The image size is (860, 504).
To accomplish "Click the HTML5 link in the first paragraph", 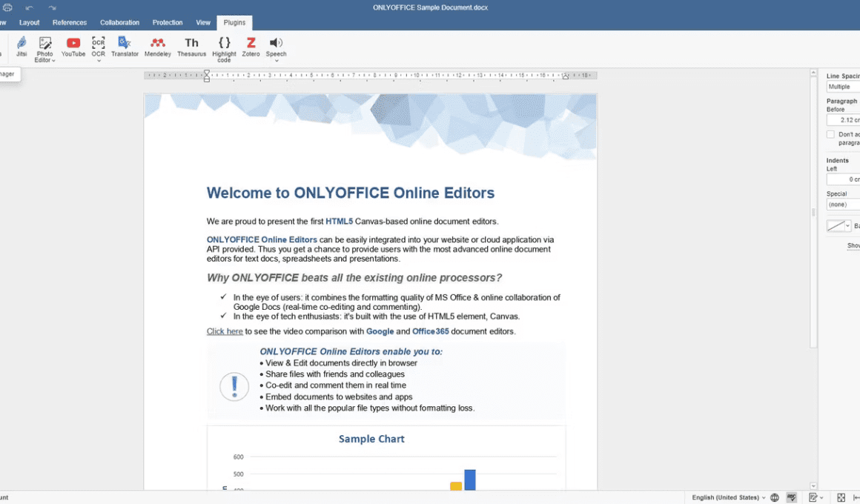I will pos(339,222).
